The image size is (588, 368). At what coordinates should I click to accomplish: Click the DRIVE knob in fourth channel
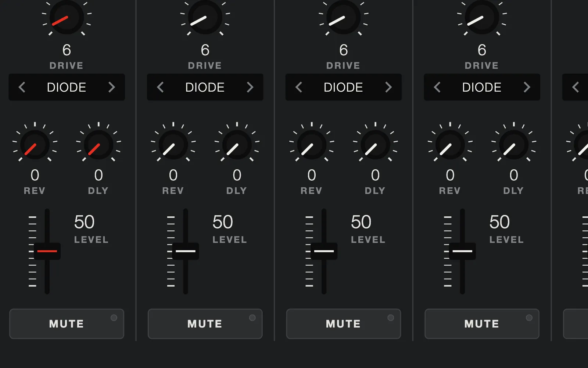click(482, 17)
